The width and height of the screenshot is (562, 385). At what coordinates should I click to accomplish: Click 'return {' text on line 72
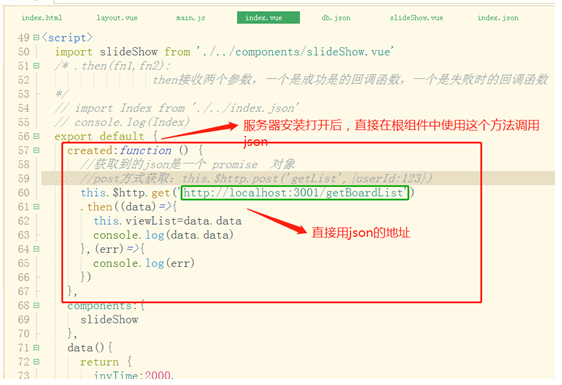click(x=106, y=362)
